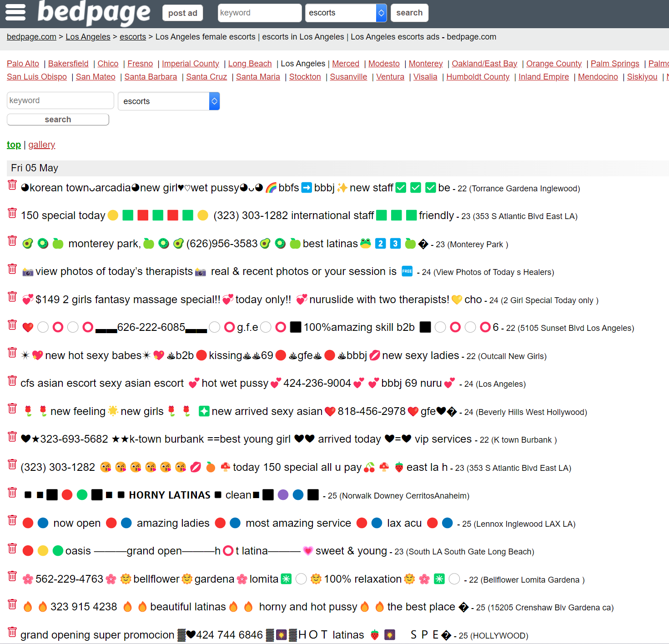This screenshot has height=644, width=669.
Task: Open Susanville city link
Action: [x=348, y=77]
